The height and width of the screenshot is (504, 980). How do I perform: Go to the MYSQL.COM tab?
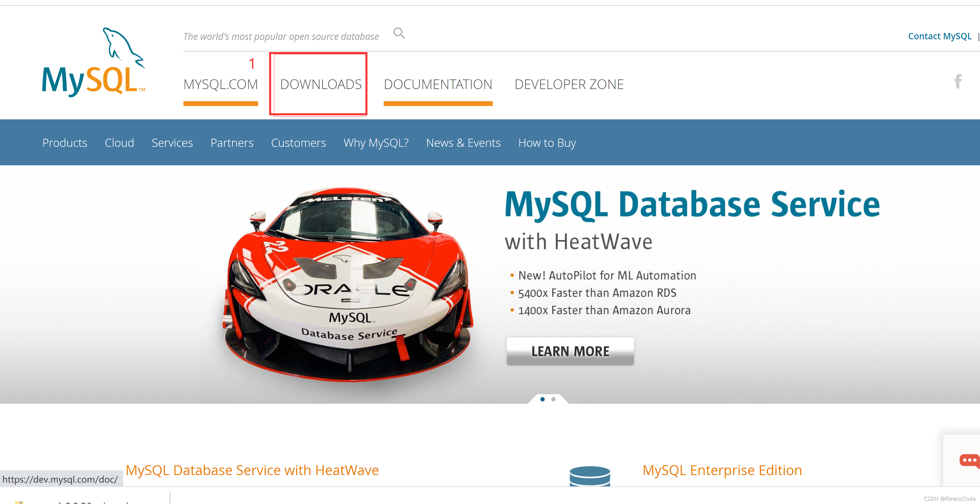click(221, 84)
